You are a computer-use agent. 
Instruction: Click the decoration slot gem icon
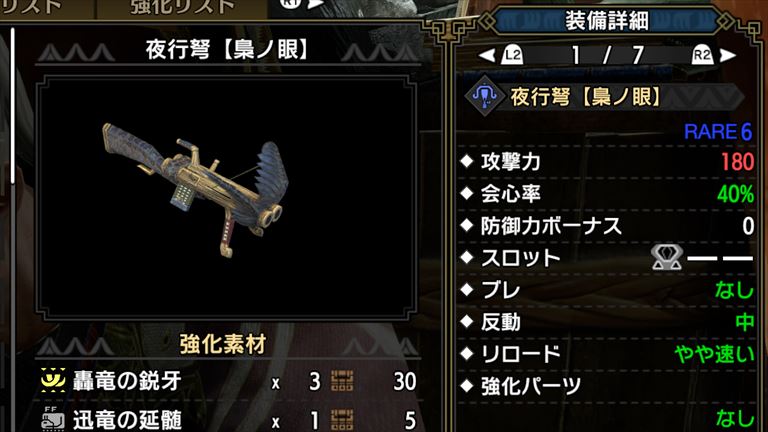(x=667, y=258)
